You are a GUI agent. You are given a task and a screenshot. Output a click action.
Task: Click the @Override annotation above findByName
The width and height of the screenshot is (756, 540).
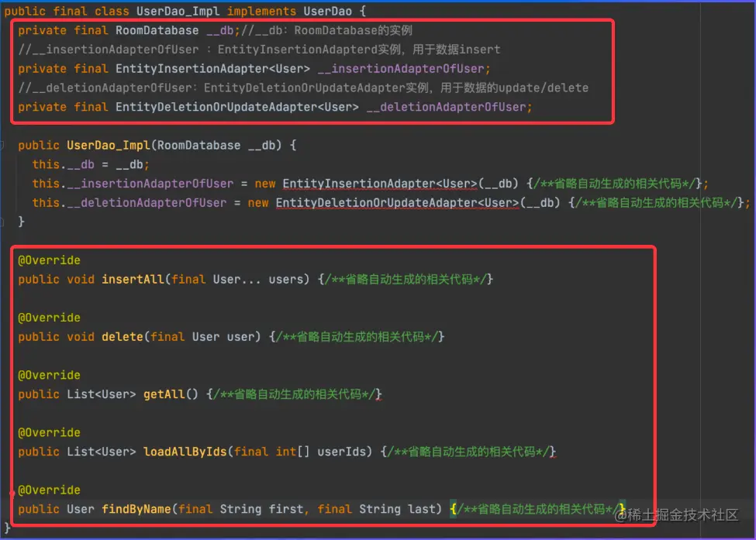(x=49, y=490)
